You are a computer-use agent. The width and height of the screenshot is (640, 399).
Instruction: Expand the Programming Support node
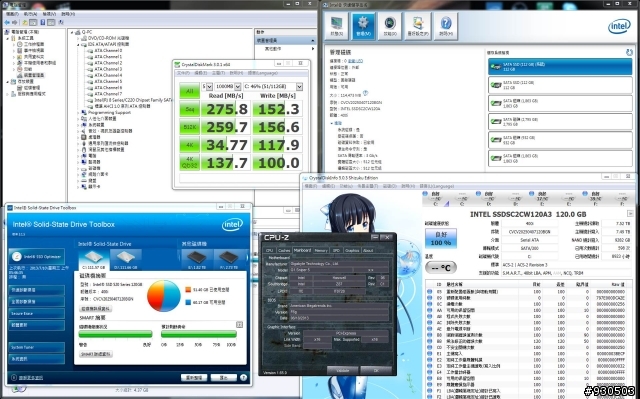78,112
